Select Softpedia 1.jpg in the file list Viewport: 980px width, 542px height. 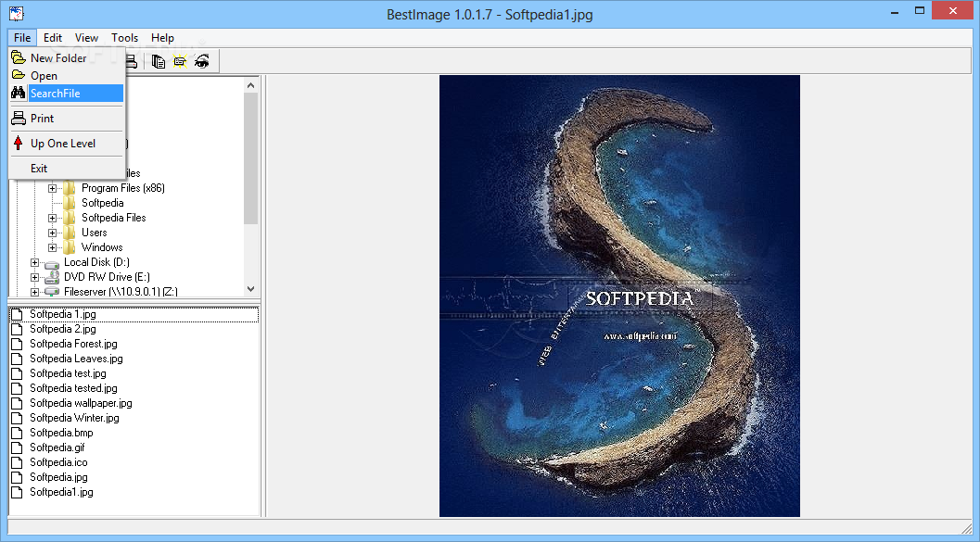coord(63,314)
